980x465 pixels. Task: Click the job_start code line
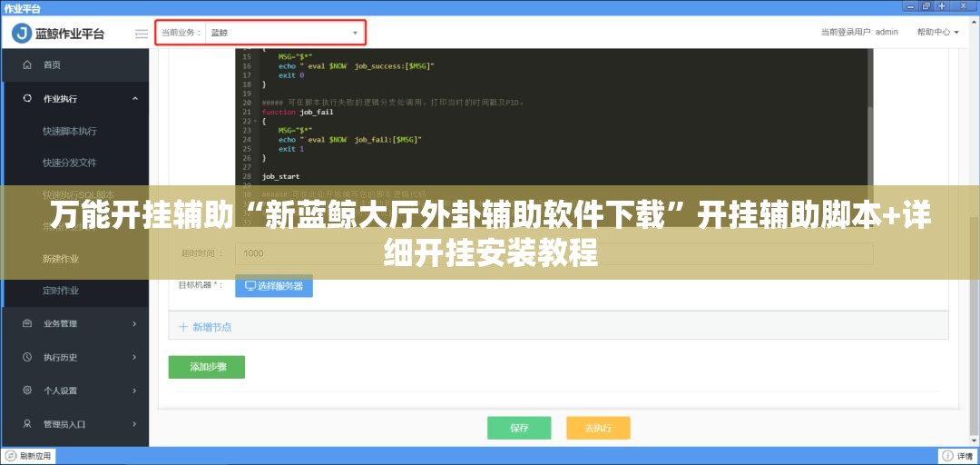280,176
